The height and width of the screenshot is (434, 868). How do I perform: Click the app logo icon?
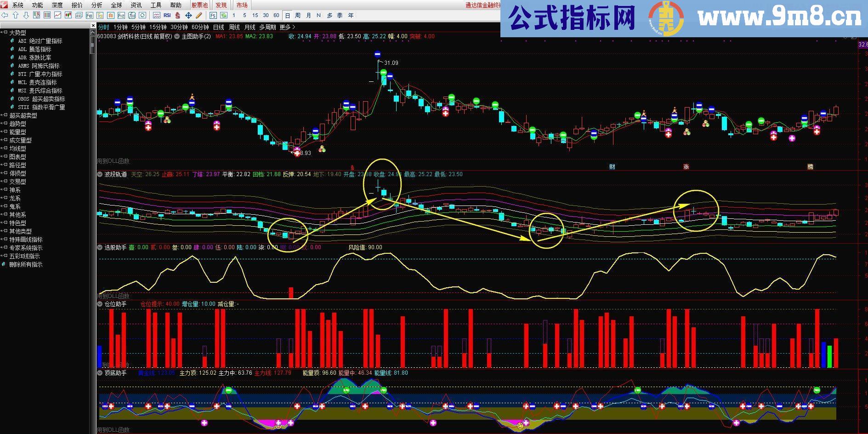(x=4, y=5)
